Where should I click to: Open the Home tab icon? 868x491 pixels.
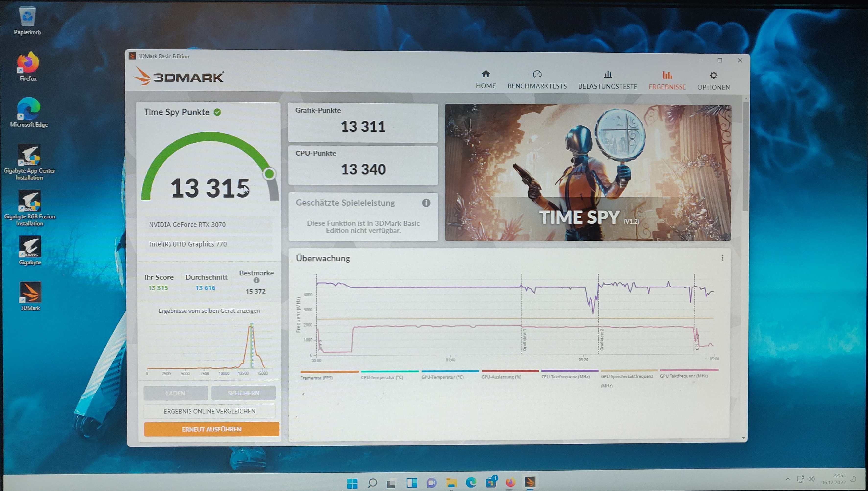486,74
